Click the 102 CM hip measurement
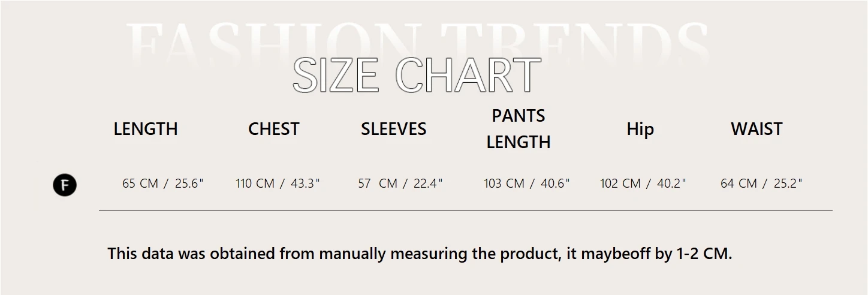This screenshot has height=295, width=868. pos(620,183)
